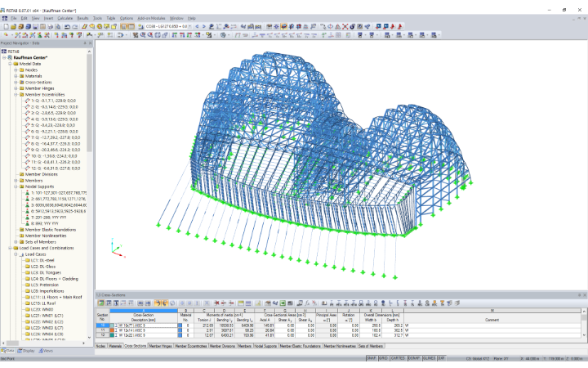This screenshot has height=368, width=588.
Task: Switch to the Views navigator tab
Action: [46, 351]
